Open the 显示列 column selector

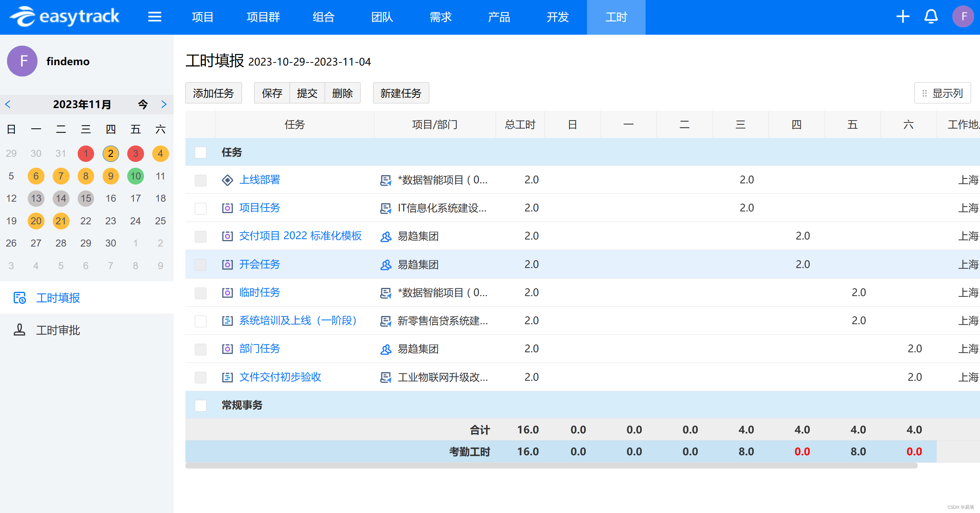pos(942,93)
